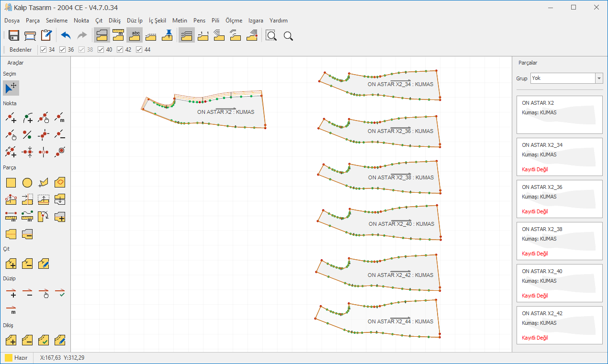608x364 pixels.
Task: Click the plotter print icon
Action: click(x=30, y=35)
